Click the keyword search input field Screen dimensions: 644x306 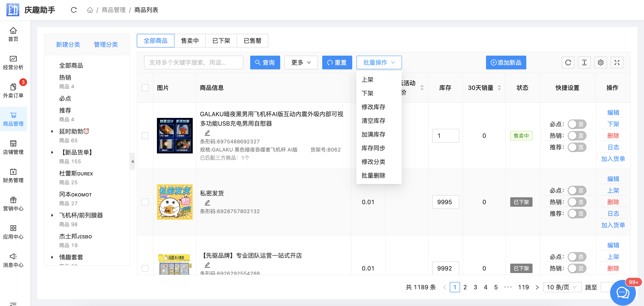pos(194,62)
